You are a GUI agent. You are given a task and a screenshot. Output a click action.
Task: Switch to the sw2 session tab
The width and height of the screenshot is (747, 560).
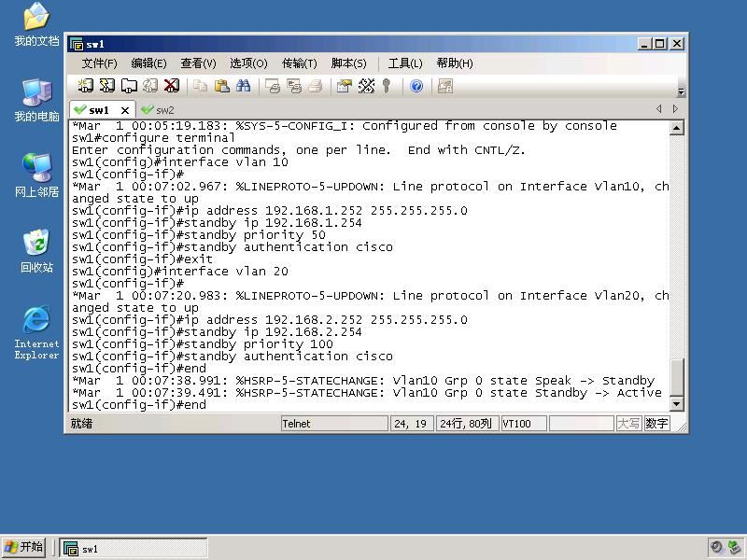point(159,110)
